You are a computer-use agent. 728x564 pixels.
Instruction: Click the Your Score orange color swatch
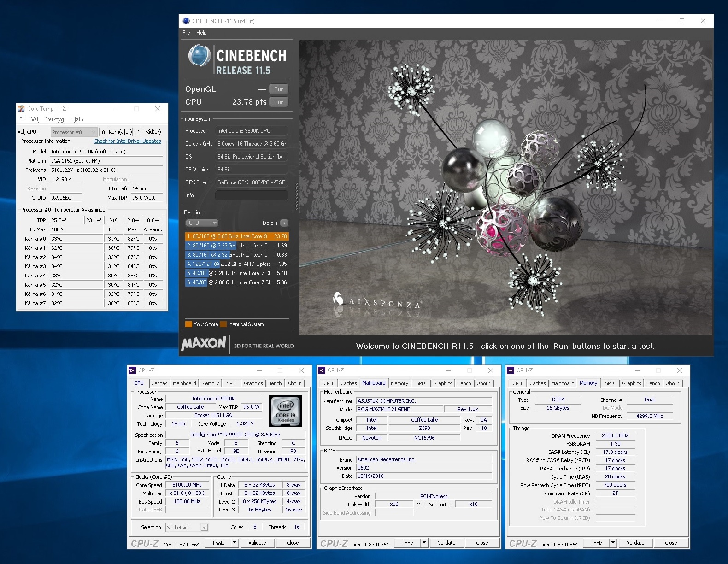point(188,324)
